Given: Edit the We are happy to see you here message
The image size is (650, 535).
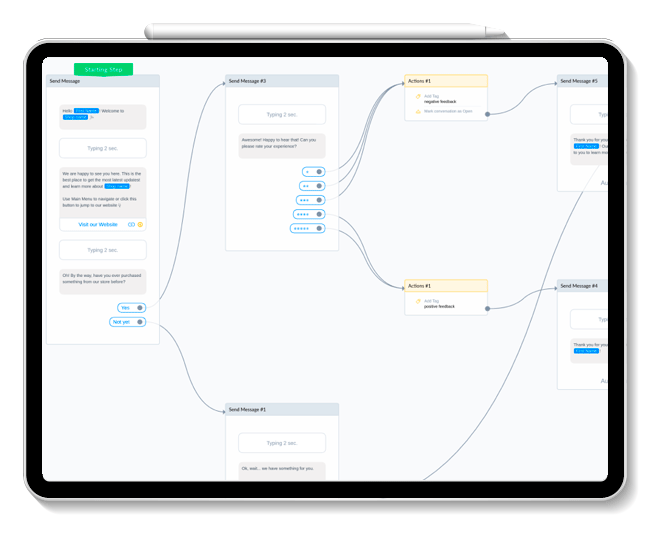Looking at the screenshot, I should tap(103, 192).
